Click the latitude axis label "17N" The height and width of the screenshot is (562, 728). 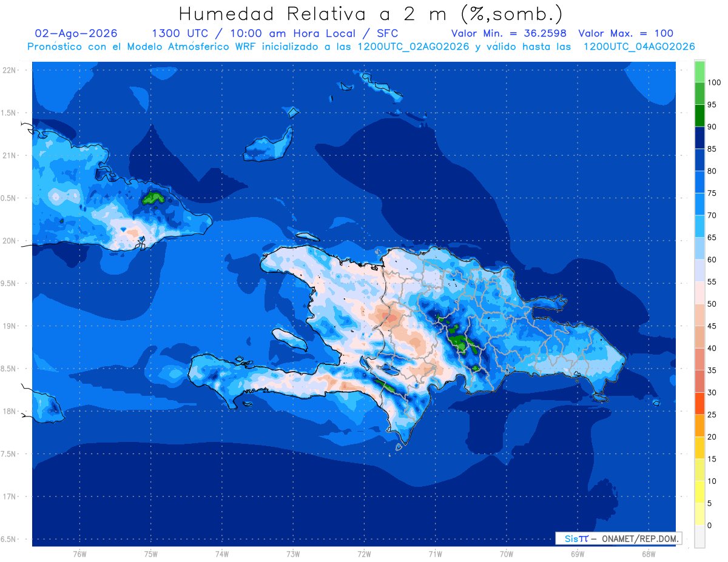tap(8, 497)
